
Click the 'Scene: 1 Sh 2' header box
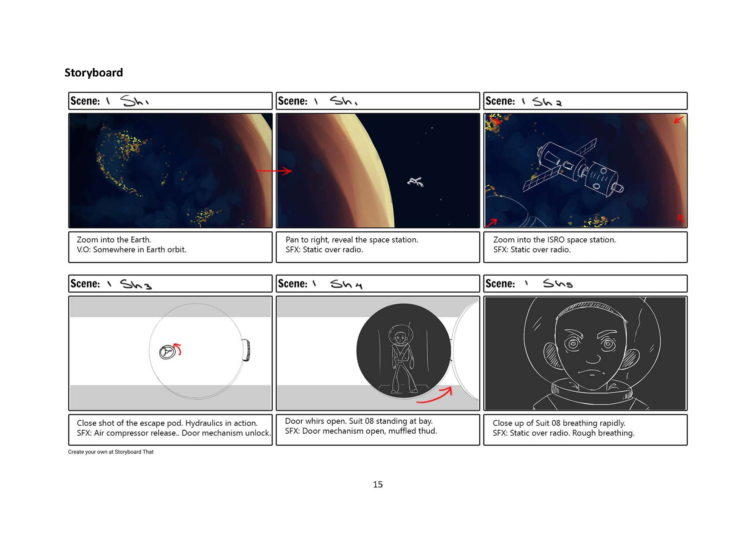click(x=585, y=101)
